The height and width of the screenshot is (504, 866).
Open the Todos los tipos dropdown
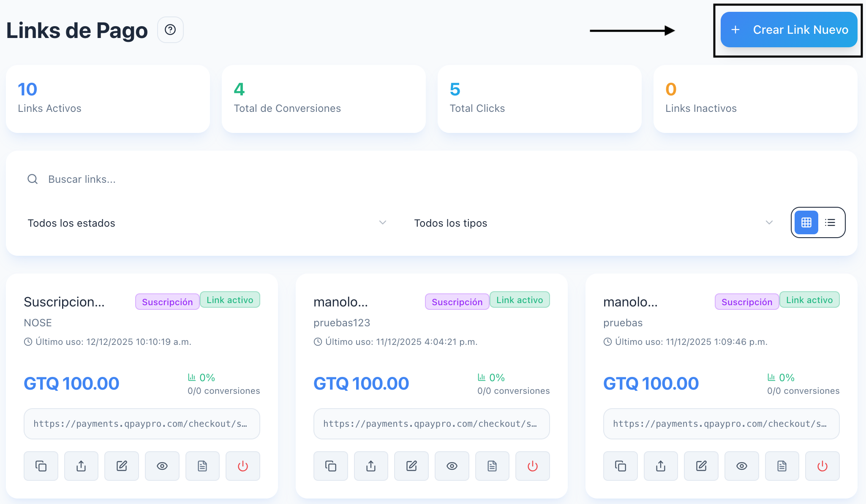pyautogui.click(x=593, y=223)
